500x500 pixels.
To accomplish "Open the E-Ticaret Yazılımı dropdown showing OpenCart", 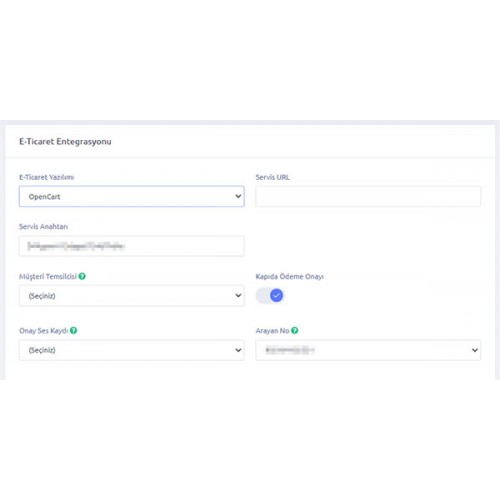I will click(132, 196).
